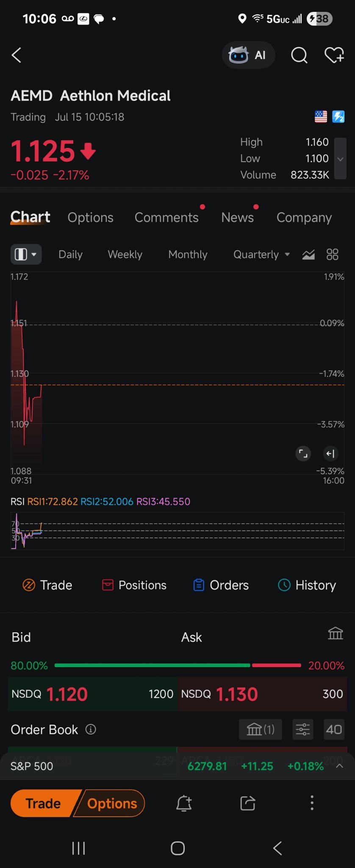
Task: Toggle exchange filter bank (1) button
Action: coord(261,729)
